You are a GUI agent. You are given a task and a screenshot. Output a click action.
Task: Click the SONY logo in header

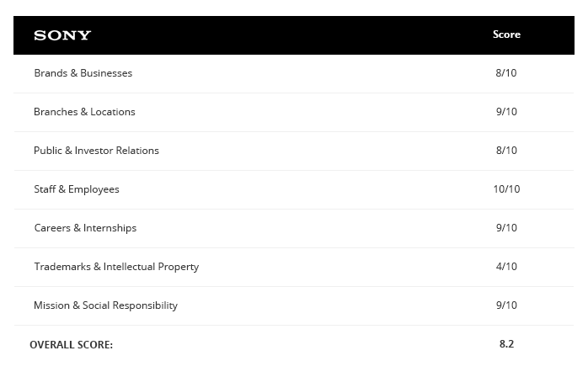pos(62,35)
